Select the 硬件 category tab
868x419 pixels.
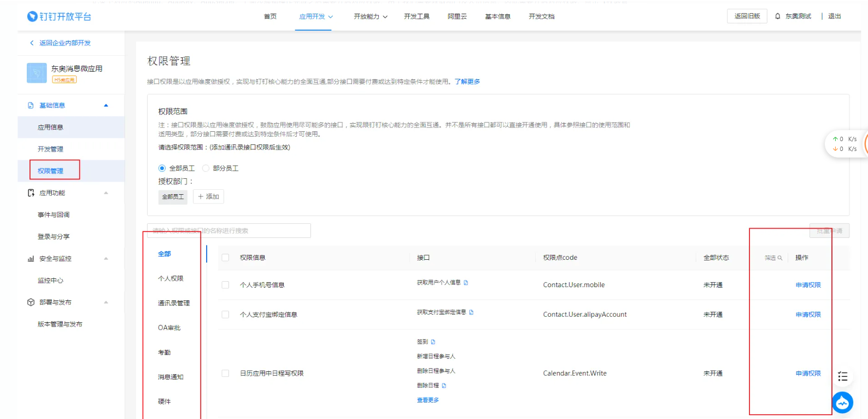click(165, 401)
